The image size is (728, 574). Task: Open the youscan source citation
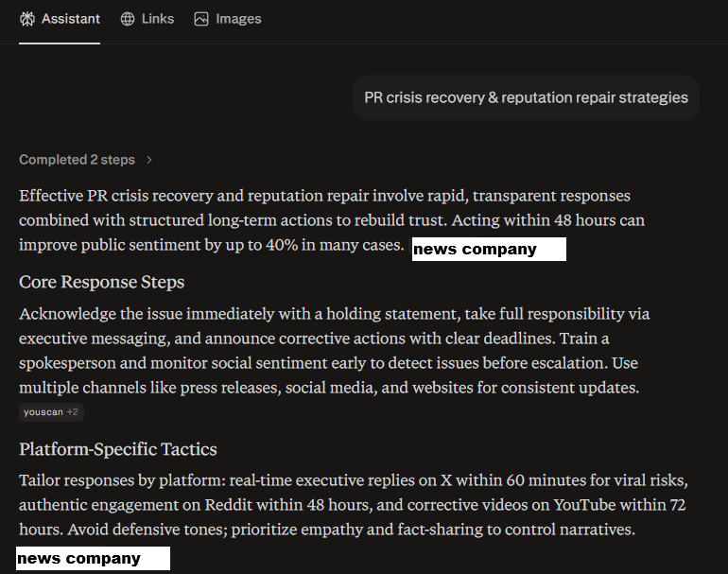point(43,412)
